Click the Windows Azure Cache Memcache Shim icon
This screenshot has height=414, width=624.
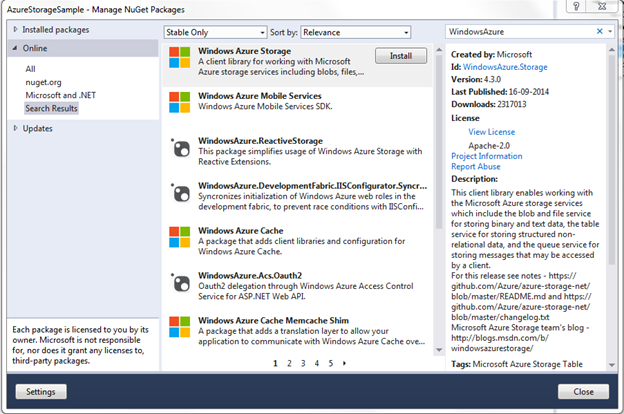(x=181, y=328)
